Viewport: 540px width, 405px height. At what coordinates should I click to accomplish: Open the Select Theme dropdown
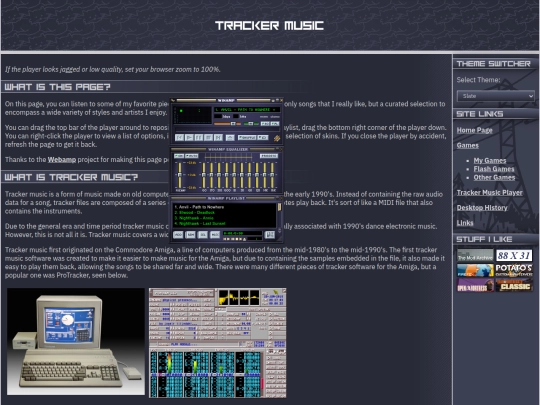pyautogui.click(x=496, y=96)
